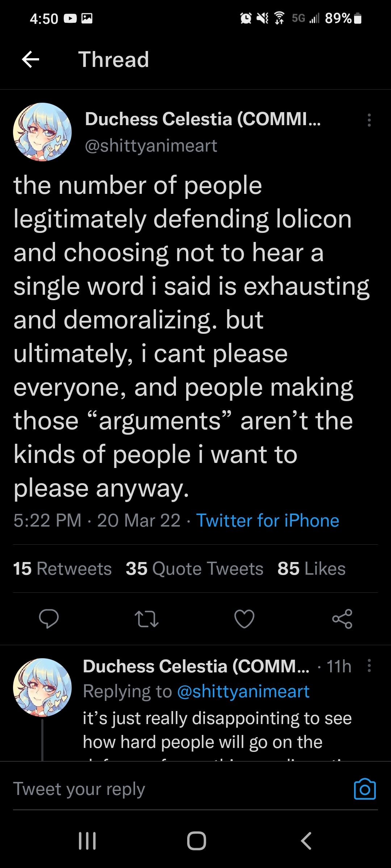Open main tweet's three-dot overflow menu
Image resolution: width=391 pixels, height=868 pixels.
(x=369, y=120)
